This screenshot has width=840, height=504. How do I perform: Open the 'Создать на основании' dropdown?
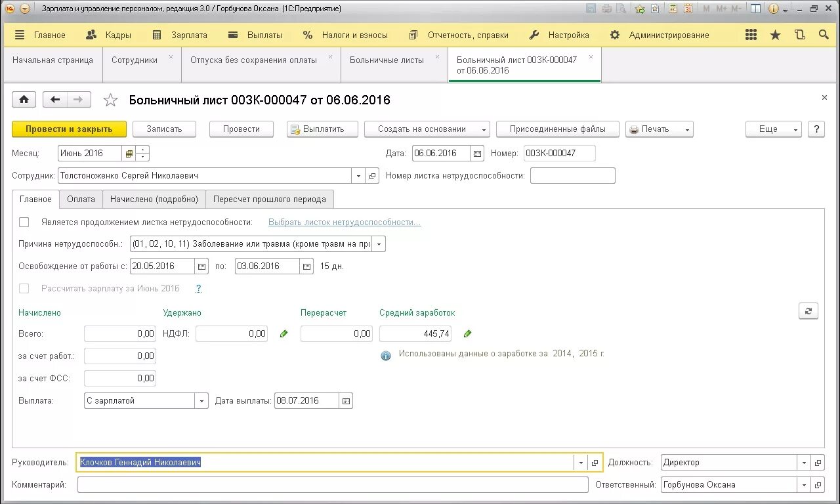click(427, 129)
